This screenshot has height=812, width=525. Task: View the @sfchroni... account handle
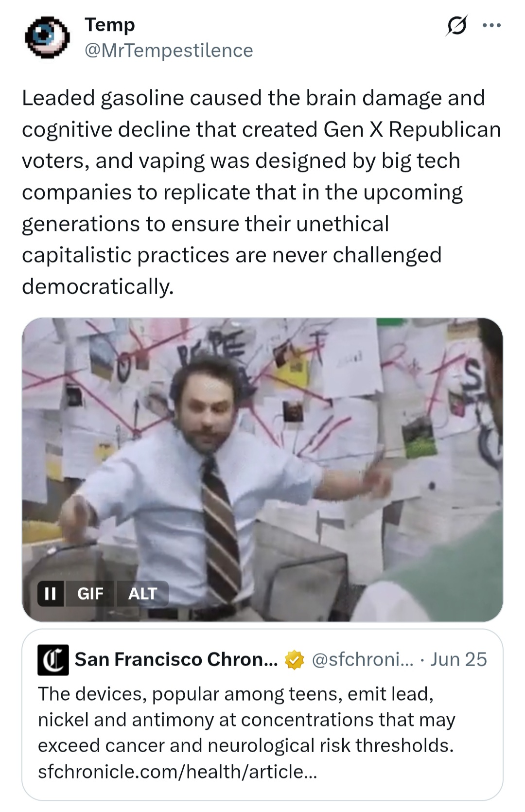(362, 660)
